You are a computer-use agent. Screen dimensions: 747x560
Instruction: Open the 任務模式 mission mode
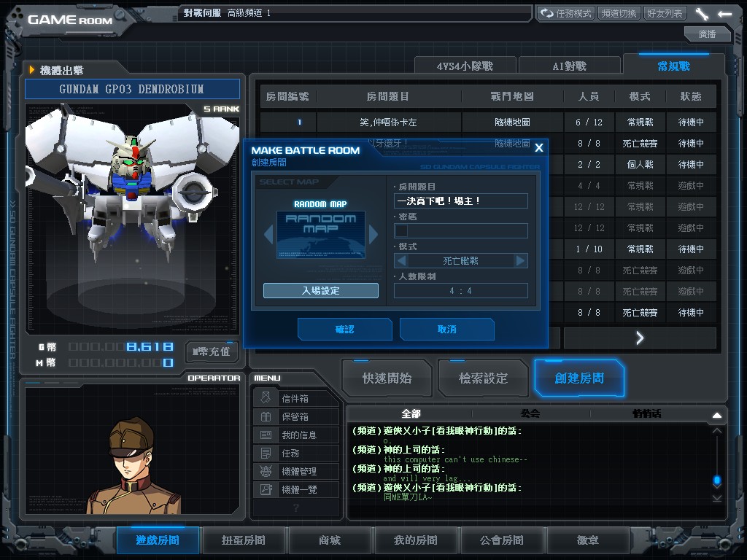(566, 13)
